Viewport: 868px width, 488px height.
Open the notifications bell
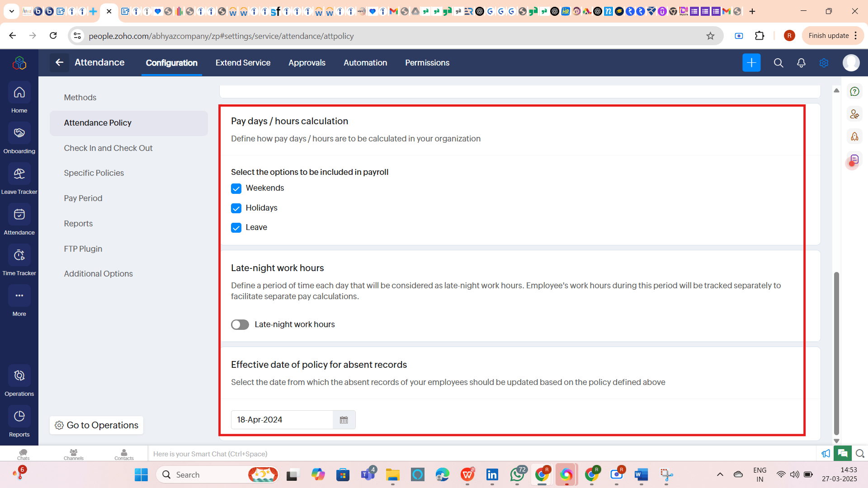(x=801, y=63)
